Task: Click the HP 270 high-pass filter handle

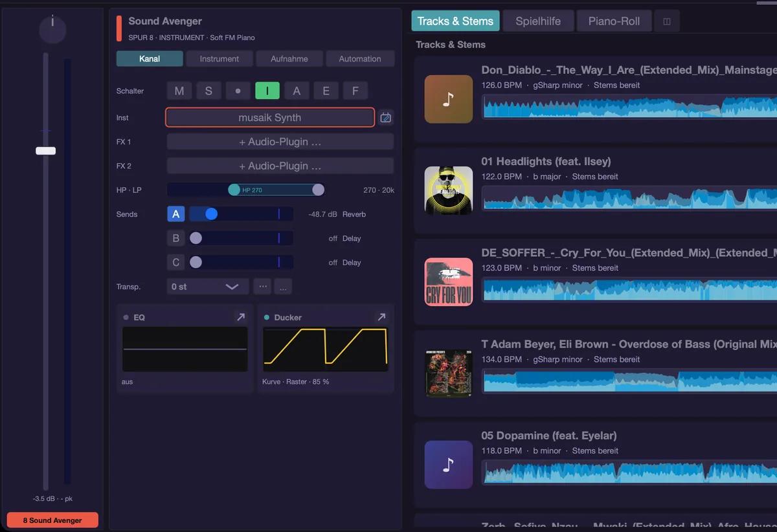Action: coord(234,190)
